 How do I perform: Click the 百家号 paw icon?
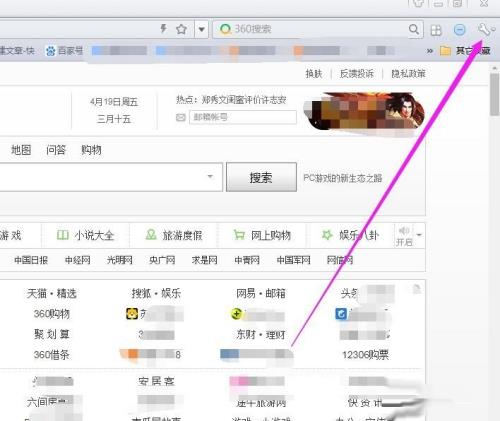pyautogui.click(x=50, y=51)
